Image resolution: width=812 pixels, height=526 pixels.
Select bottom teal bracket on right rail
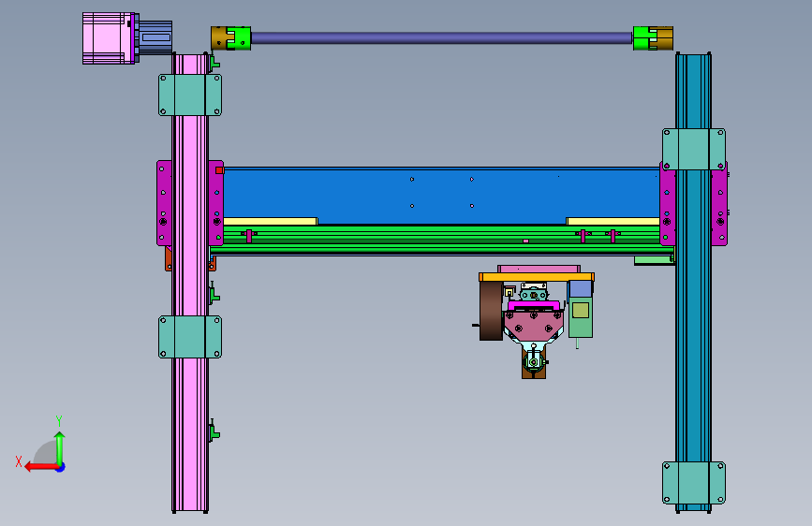click(x=693, y=483)
